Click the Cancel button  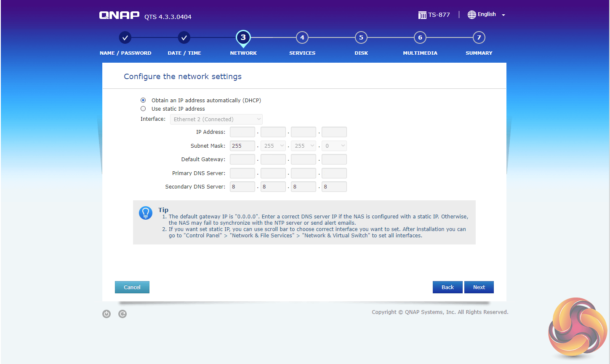132,287
